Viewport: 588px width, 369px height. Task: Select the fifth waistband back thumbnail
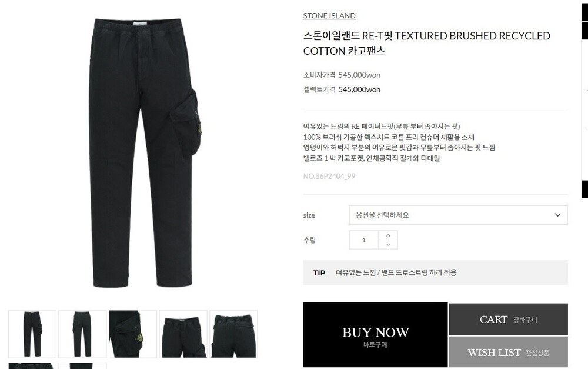pyautogui.click(x=233, y=334)
